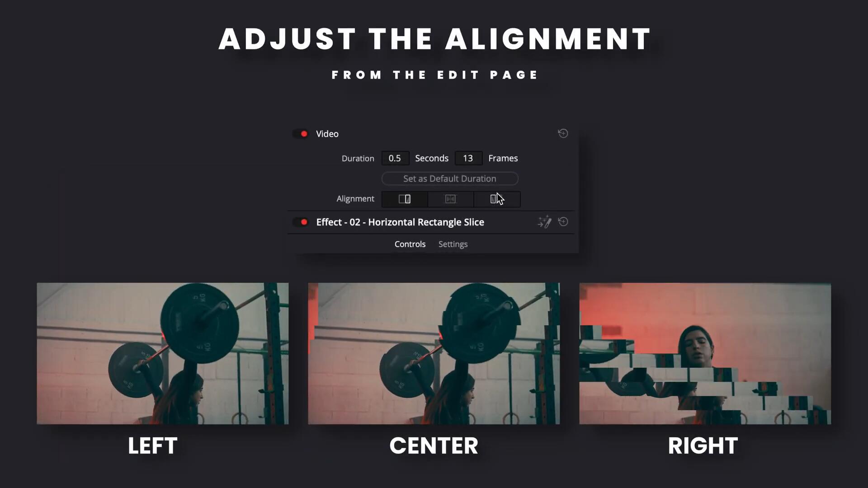The height and width of the screenshot is (488, 868).
Task: Select the right alignment icon
Action: pyautogui.click(x=496, y=198)
